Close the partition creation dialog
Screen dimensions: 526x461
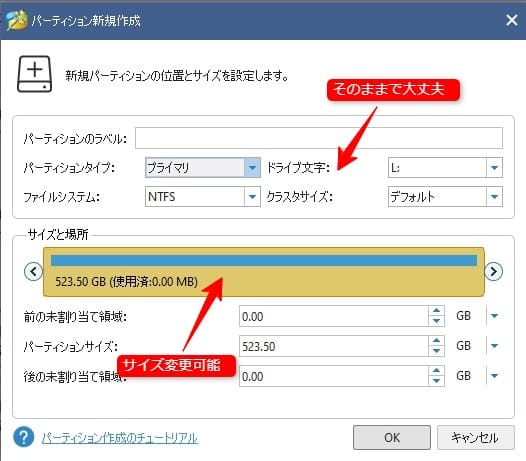click(x=512, y=20)
